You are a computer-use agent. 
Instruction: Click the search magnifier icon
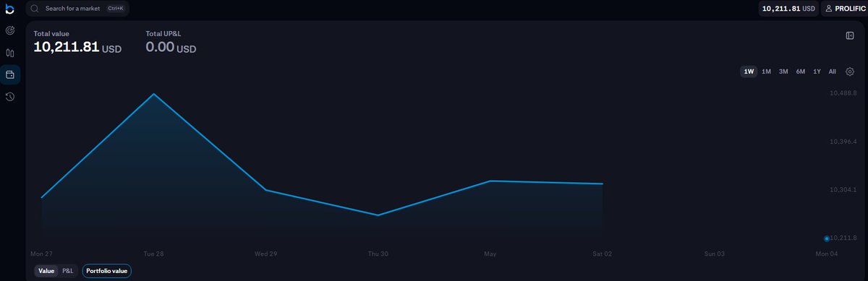tap(34, 9)
